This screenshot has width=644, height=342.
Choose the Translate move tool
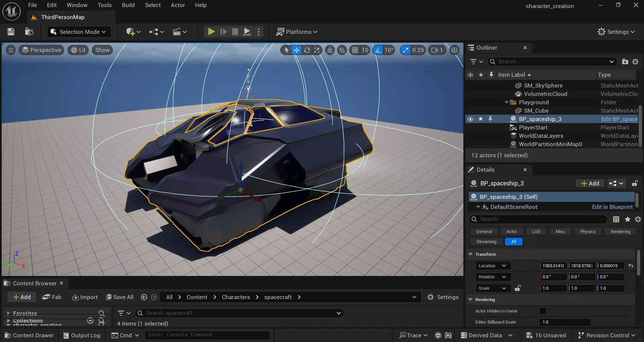pos(296,50)
